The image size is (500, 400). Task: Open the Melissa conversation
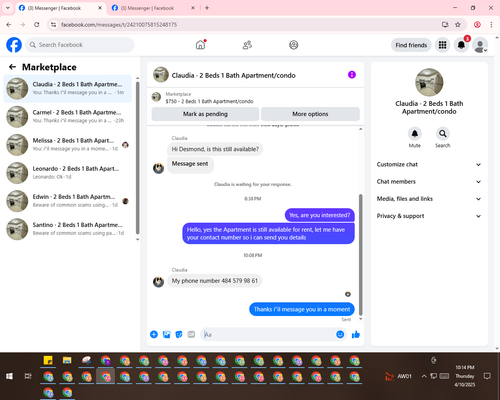click(x=67, y=145)
